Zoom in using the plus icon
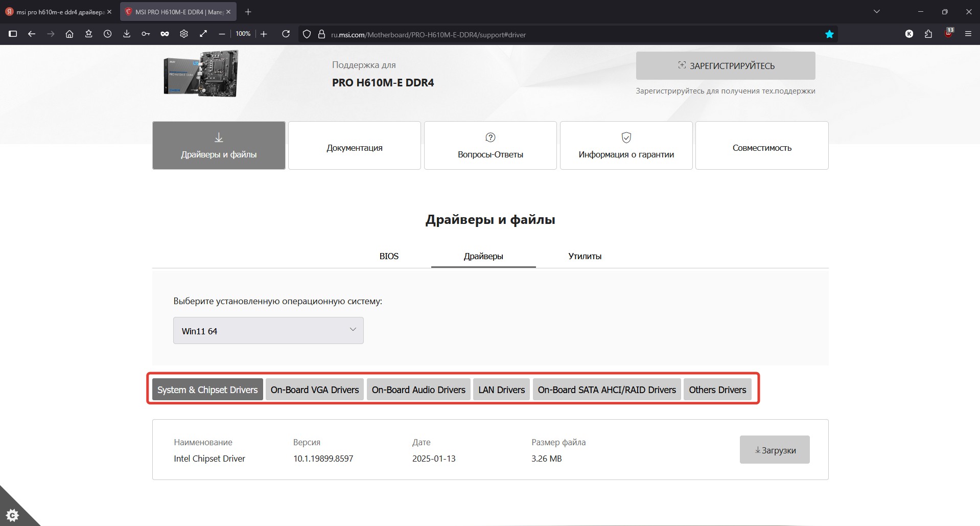The image size is (980, 526). point(264,34)
